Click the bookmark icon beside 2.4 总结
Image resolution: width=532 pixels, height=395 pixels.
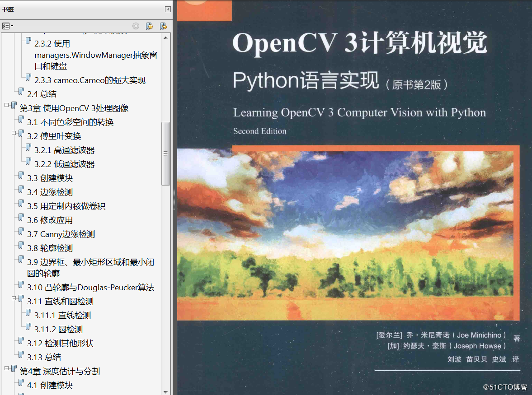(x=21, y=91)
